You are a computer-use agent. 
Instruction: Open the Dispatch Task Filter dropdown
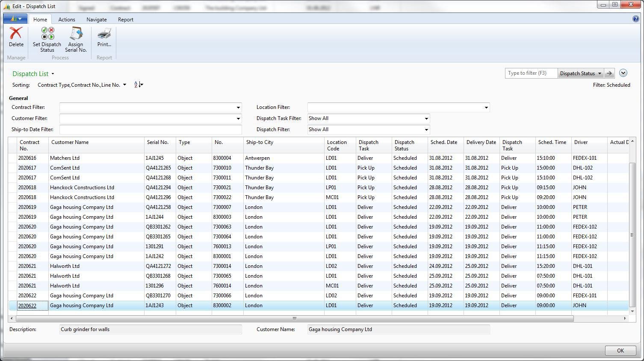pyautogui.click(x=426, y=119)
